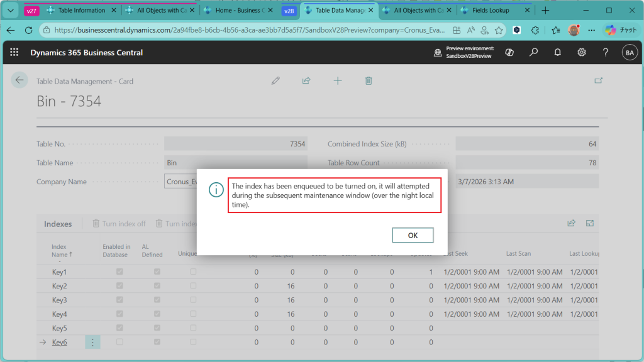Open the search magnifier in the top bar
Image resolution: width=644 pixels, height=362 pixels.
[534, 53]
